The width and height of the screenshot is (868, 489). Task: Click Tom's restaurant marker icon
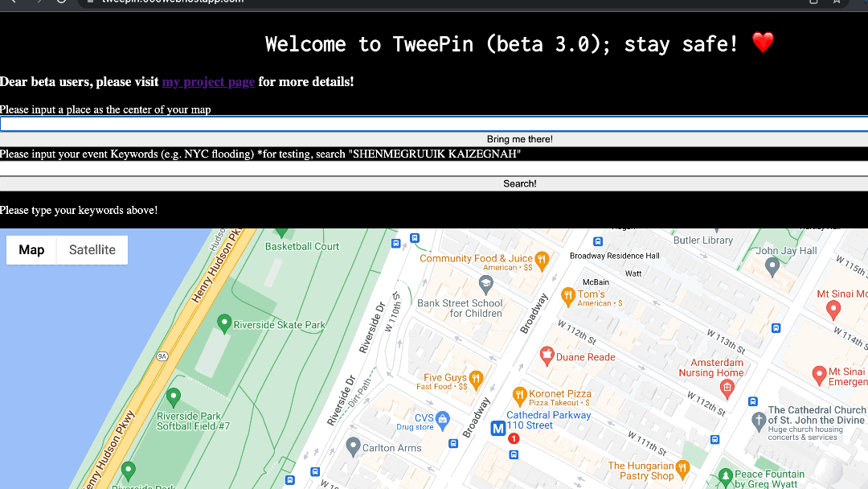pos(568,296)
